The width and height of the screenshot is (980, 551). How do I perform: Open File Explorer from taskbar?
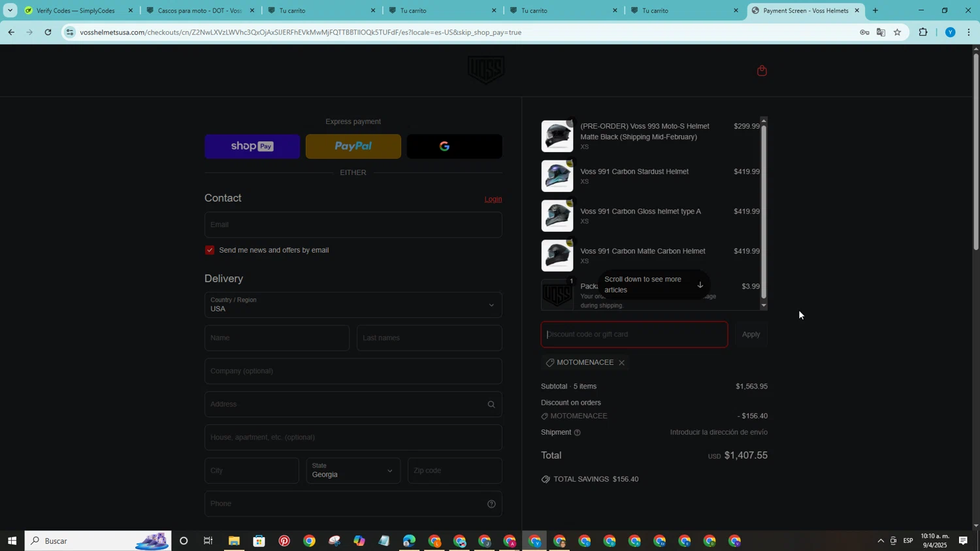(x=234, y=541)
